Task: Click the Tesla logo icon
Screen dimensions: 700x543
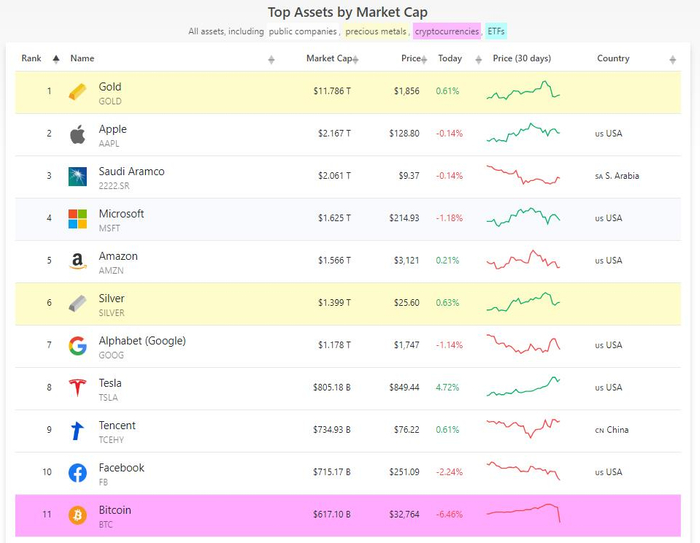Action: click(x=77, y=388)
